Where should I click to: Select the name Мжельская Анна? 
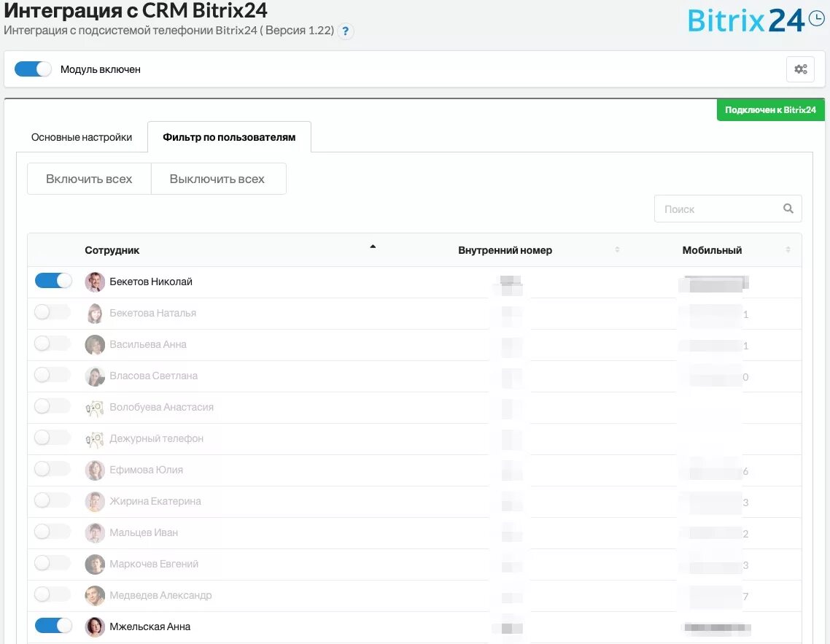(x=150, y=626)
